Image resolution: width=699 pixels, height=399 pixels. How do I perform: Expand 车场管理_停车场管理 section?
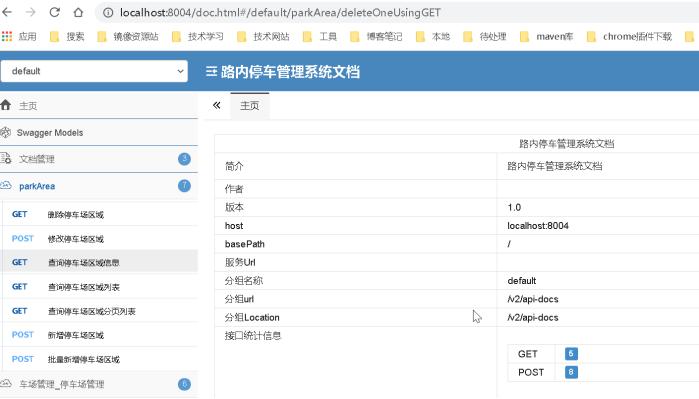coord(99,384)
